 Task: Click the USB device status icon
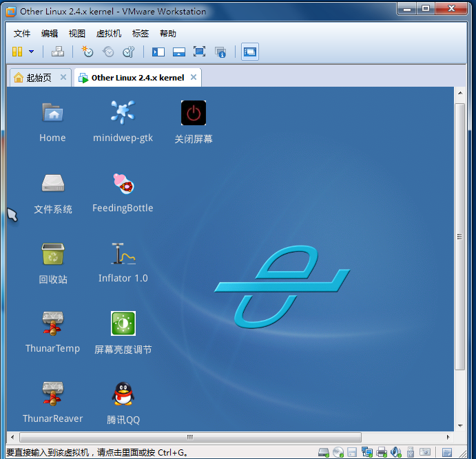411,452
